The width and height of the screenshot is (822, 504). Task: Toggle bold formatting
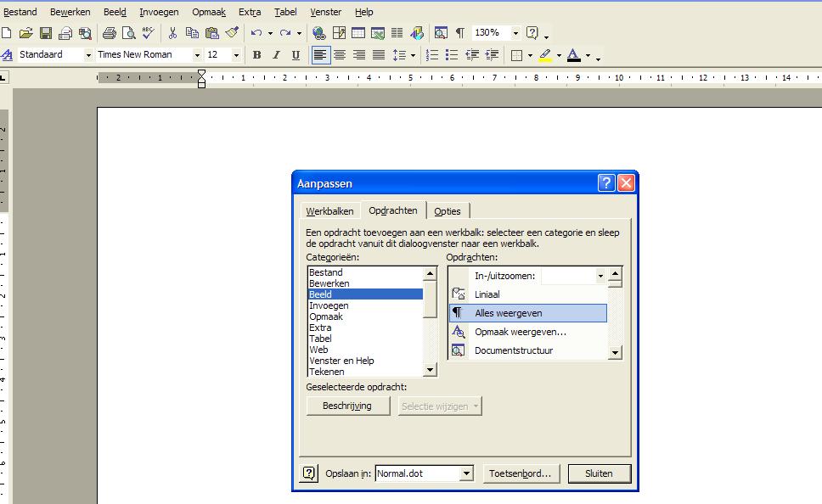(x=256, y=55)
